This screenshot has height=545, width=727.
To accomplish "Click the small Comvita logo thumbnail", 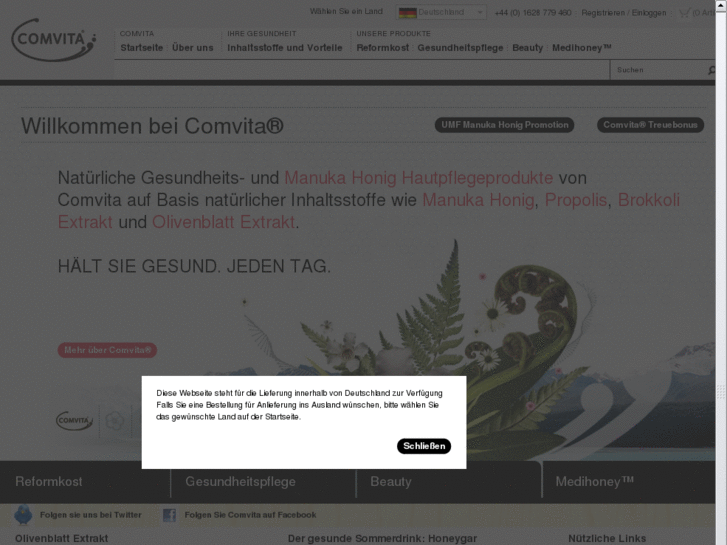I will coord(74,421).
